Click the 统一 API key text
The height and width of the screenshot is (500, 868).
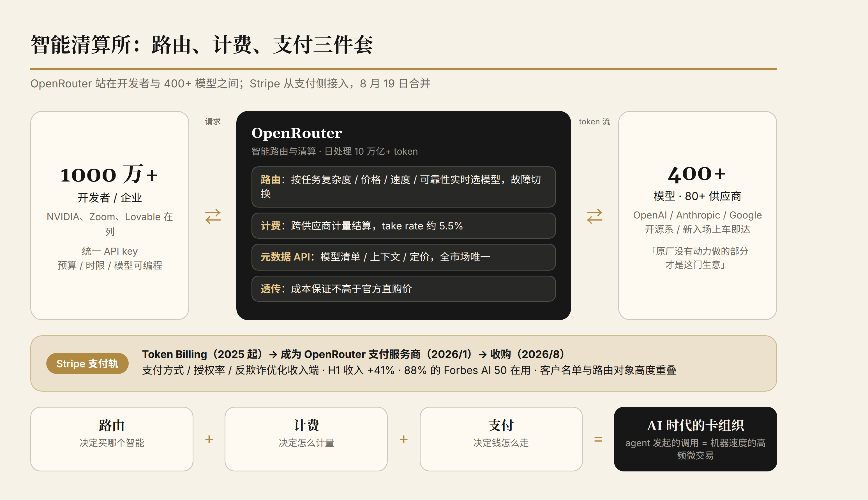coord(110,251)
